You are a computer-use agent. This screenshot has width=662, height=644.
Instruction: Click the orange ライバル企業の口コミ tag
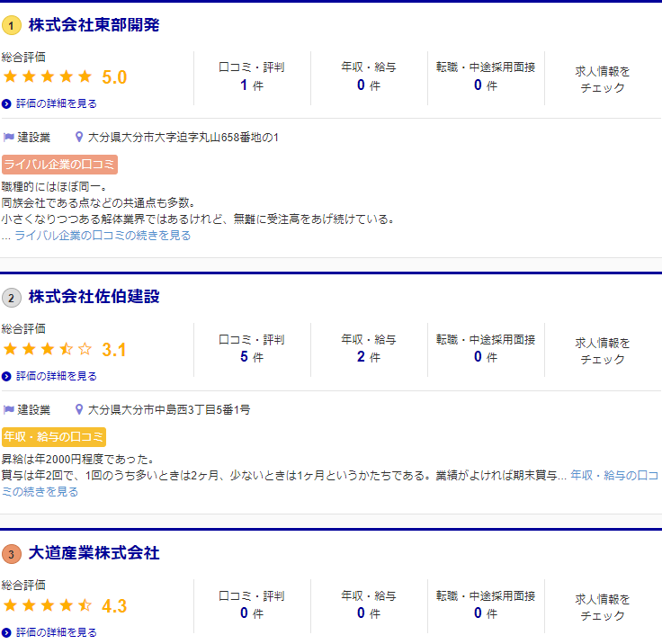[59, 165]
